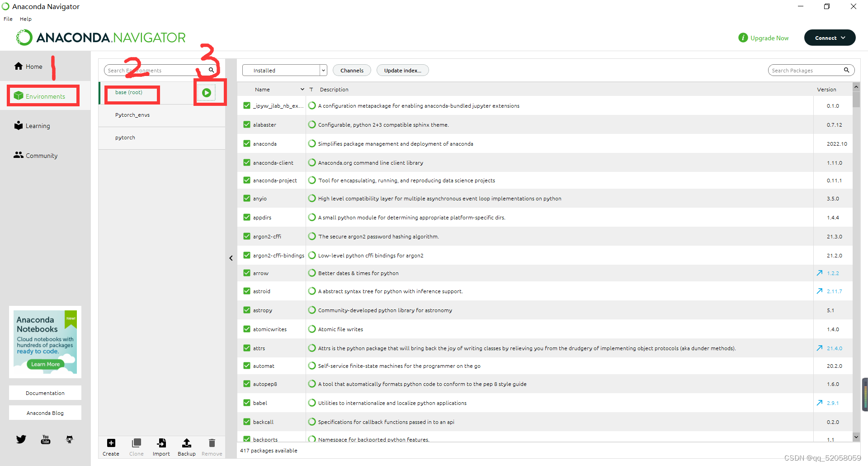Screen dimensions: 868x466
Task: Toggle the alabaster package checkbox
Action: pyautogui.click(x=247, y=124)
